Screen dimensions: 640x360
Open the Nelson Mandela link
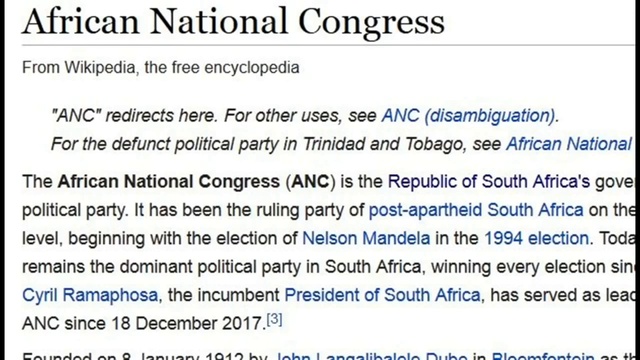pyautogui.click(x=366, y=238)
